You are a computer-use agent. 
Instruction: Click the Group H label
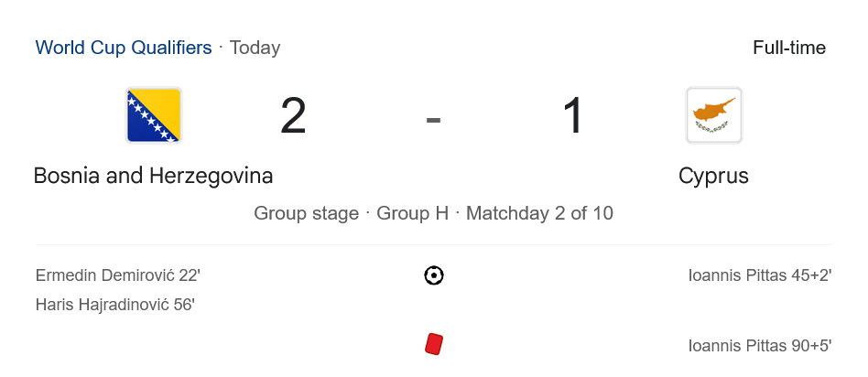click(x=413, y=213)
